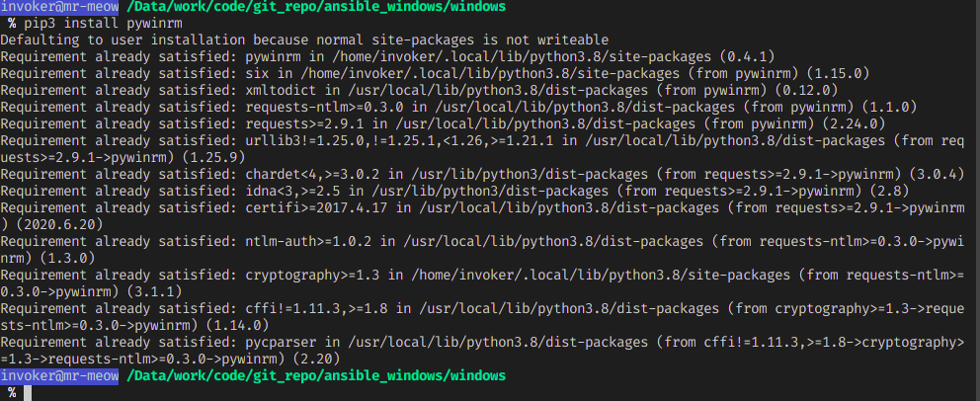Click the "Defaulting to user installation" line
The width and height of the screenshot is (980, 401).
pos(304,40)
